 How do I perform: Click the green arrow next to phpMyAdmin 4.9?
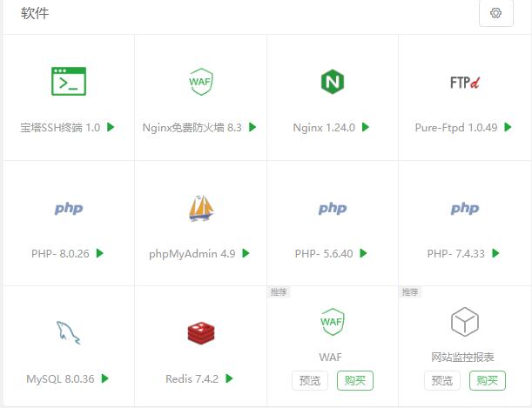[246, 253]
